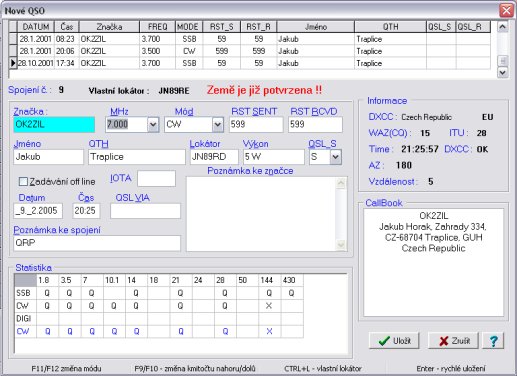
Task: Click the Datum field _9._2.2005
Action: [x=38, y=211]
